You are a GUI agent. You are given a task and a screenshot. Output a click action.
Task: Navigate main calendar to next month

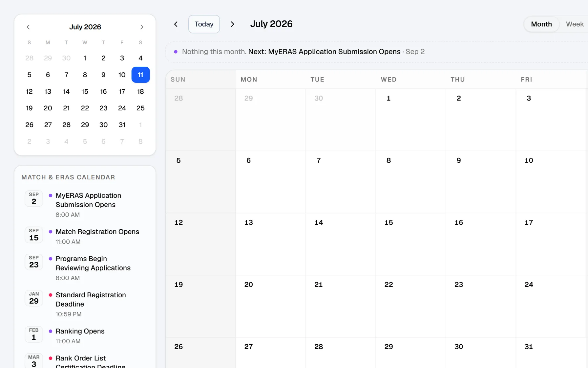point(232,24)
